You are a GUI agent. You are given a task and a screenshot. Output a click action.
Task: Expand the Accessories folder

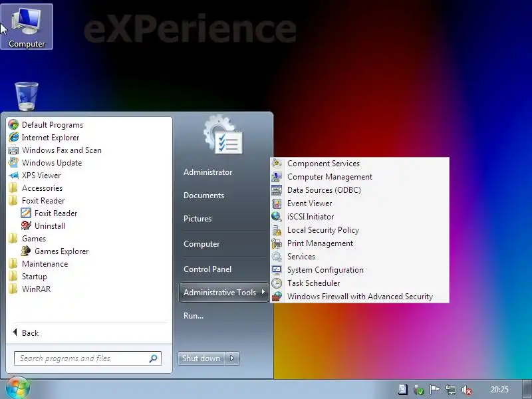pyautogui.click(x=35, y=188)
